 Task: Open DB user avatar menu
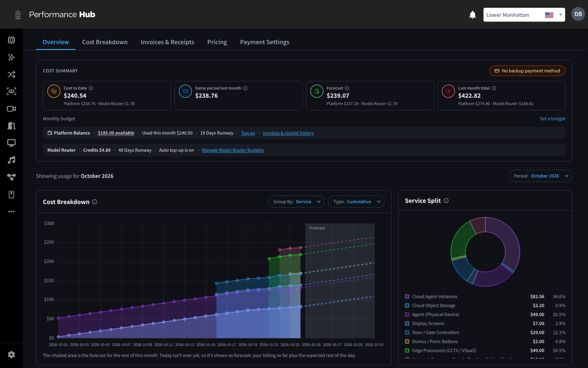[578, 14]
